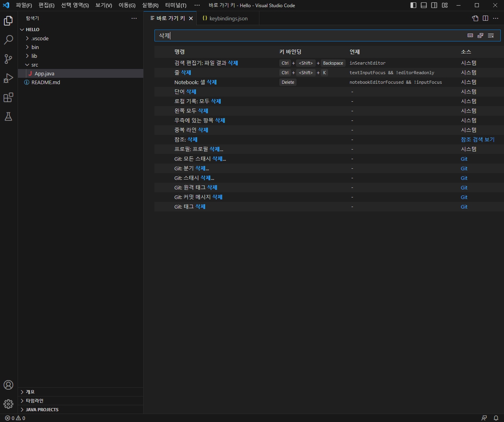Viewport: 504px width, 422px height.
Task: Open the hidden menus ellipsis in menu bar
Action: pos(197,5)
